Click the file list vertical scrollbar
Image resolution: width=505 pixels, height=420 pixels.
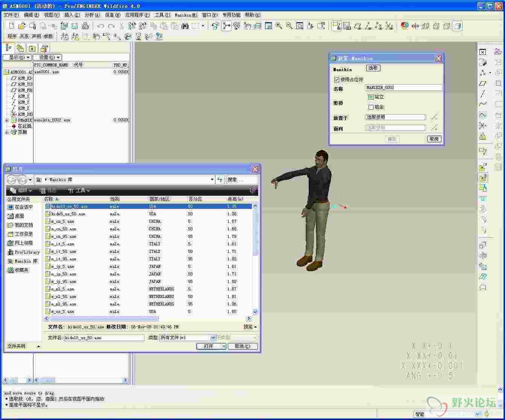(255, 259)
